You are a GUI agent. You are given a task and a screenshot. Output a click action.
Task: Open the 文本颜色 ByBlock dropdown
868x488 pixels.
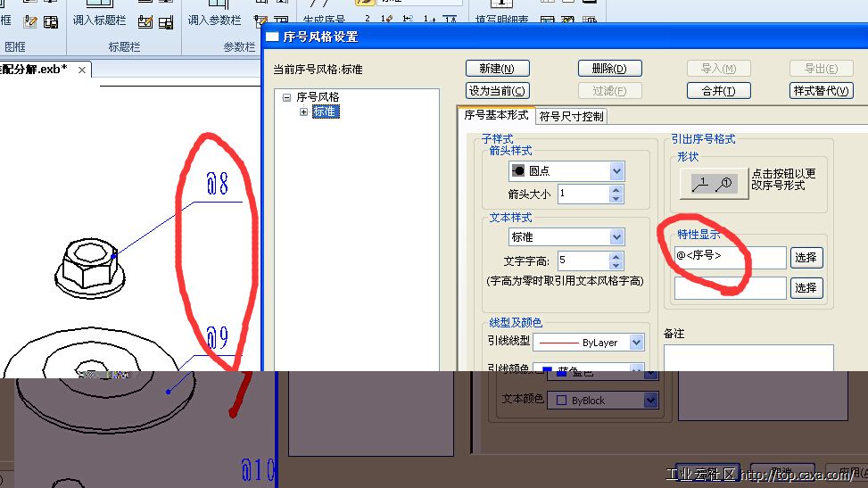pos(651,400)
